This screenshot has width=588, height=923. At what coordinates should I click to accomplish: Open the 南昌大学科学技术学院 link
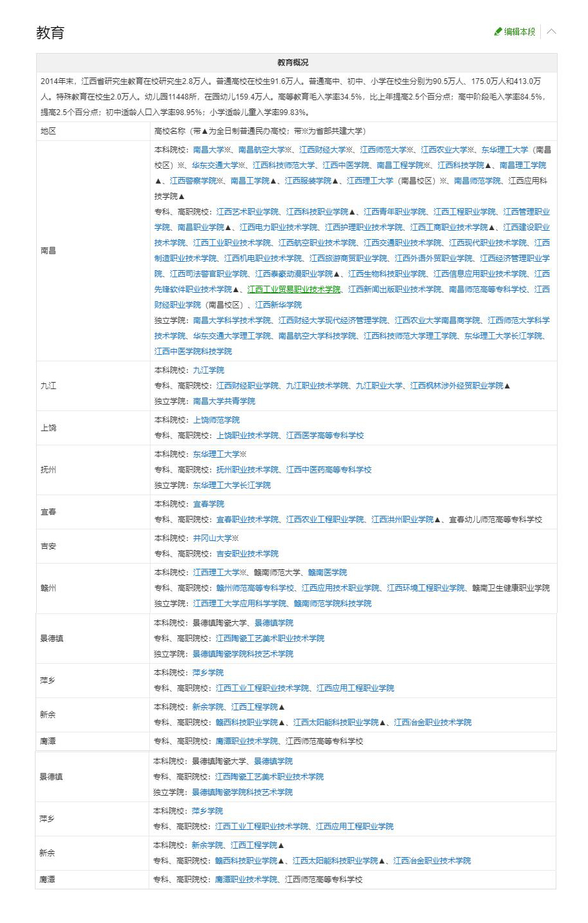(232, 321)
